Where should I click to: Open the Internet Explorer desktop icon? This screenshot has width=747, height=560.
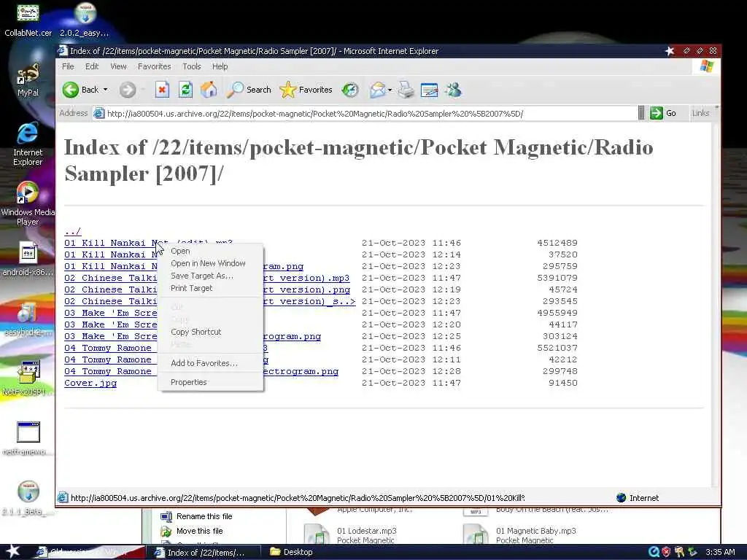[28, 144]
